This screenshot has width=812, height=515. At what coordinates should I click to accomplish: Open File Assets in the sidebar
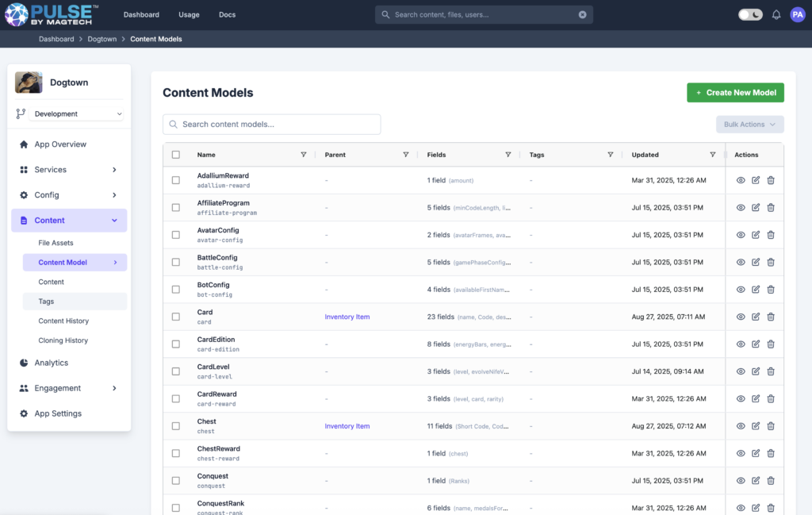56,243
